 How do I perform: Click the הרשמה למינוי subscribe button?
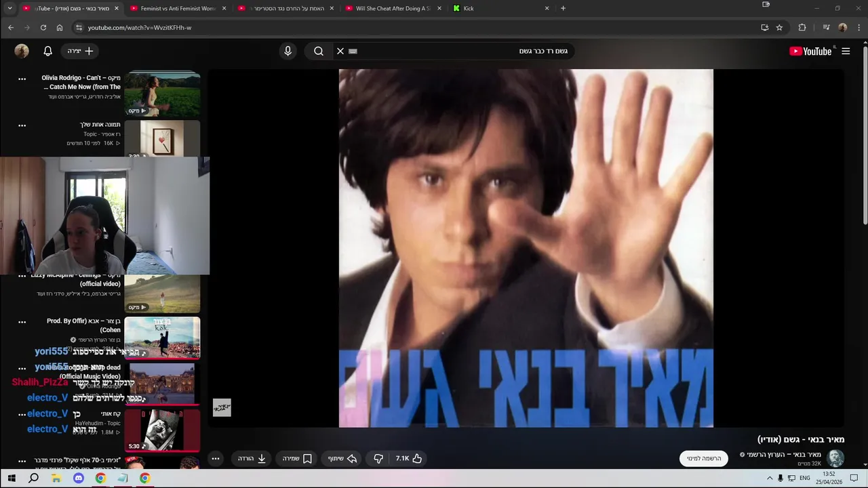(704, 459)
